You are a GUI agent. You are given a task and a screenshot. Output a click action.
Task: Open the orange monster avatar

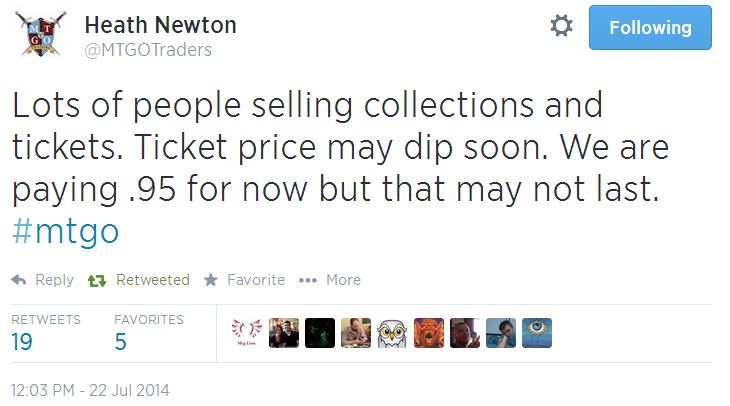(x=428, y=333)
